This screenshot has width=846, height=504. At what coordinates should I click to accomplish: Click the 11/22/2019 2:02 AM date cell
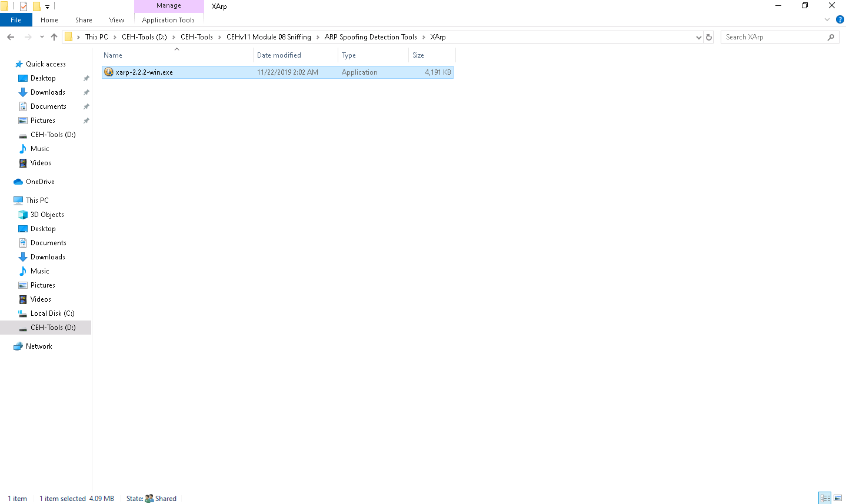(288, 72)
